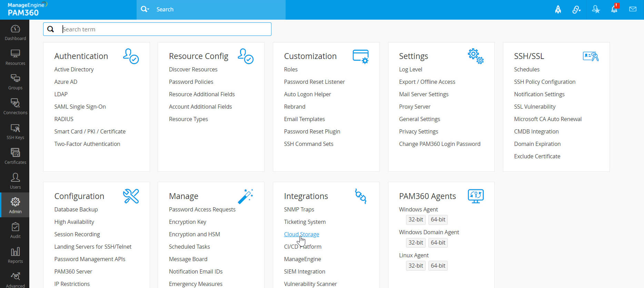The image size is (644, 288).
Task: Open Encryption Key
Action: pos(188,222)
